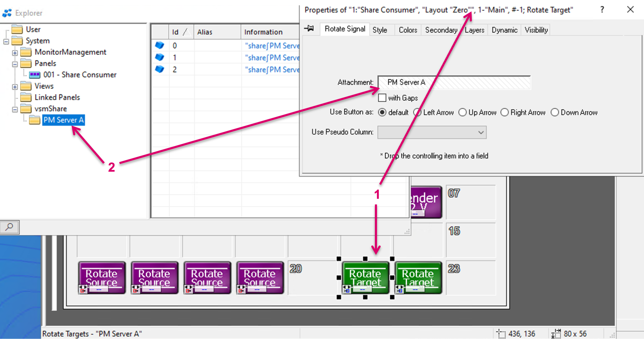The image size is (644, 339).
Task: Switch to the Colors tab
Action: tap(408, 30)
